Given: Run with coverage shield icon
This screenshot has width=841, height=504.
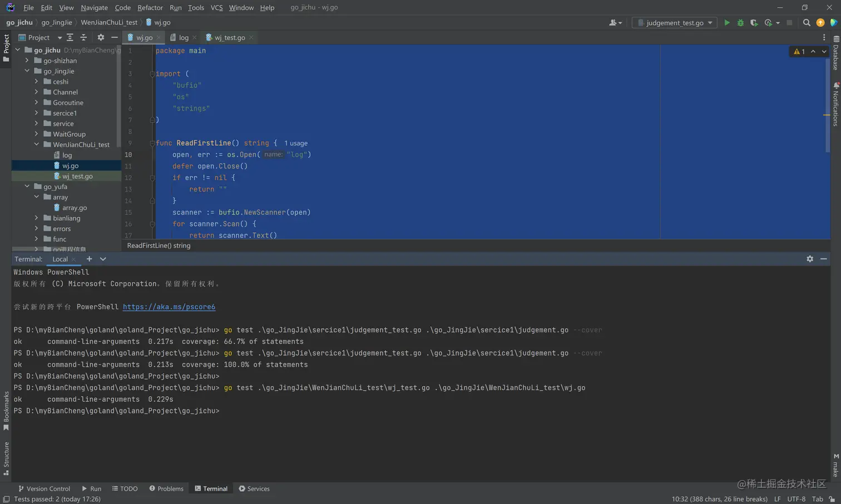Looking at the screenshot, I should tap(754, 23).
